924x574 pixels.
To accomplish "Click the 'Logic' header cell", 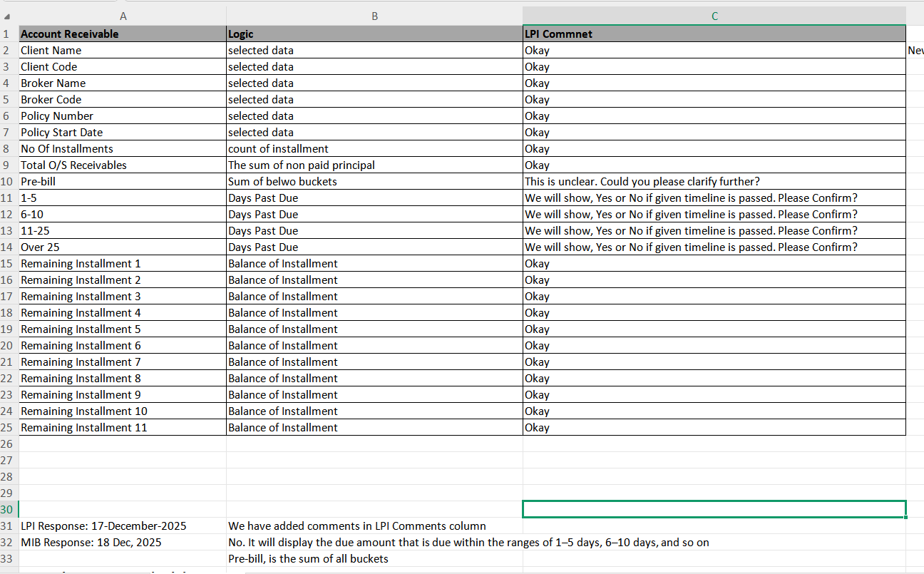I will coord(241,34).
